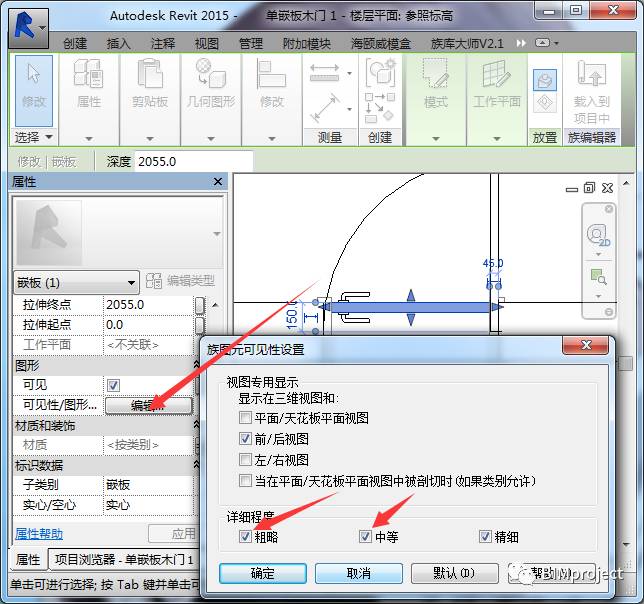Select the Place on Face icon

(545, 80)
